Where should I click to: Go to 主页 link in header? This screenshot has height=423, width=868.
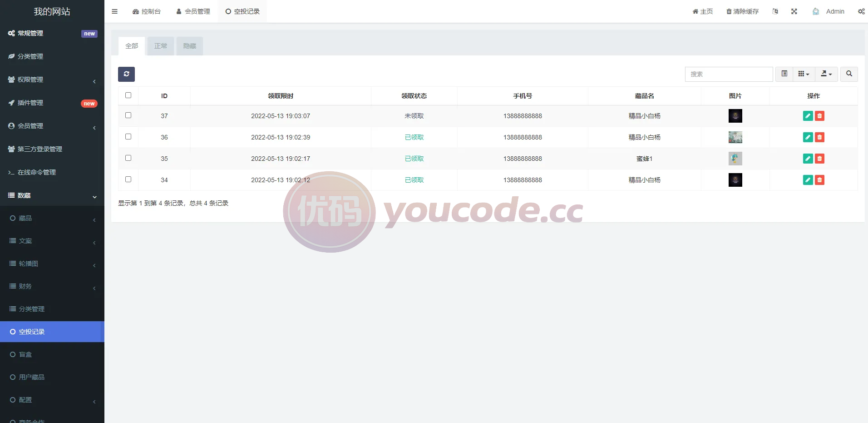coord(703,11)
